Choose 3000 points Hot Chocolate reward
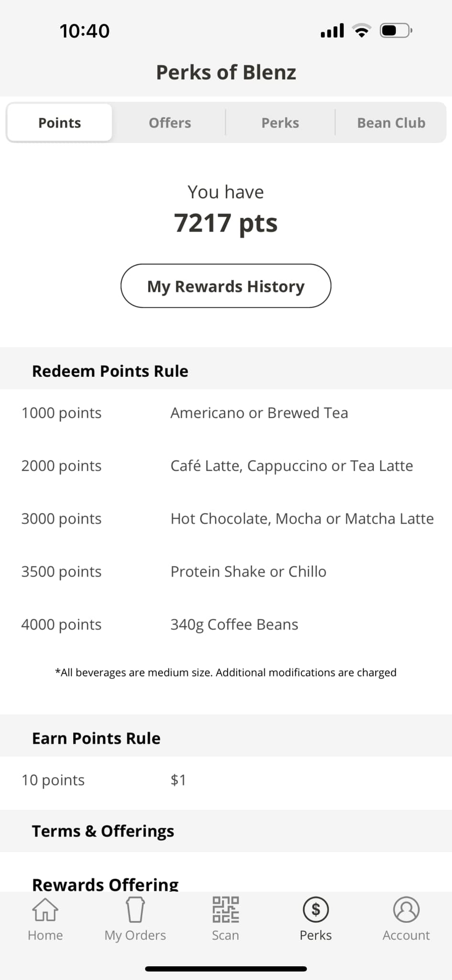Image resolution: width=452 pixels, height=980 pixels. click(x=226, y=519)
